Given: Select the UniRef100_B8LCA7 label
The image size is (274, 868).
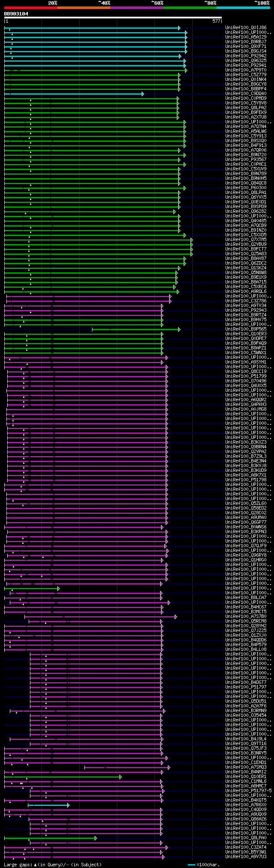Looking at the screenshot, I should pyautogui.click(x=246, y=598).
